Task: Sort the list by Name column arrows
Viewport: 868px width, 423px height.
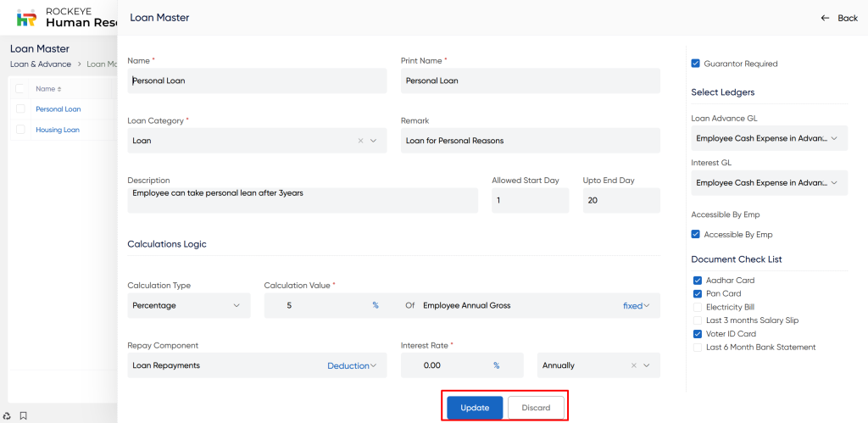Action: (x=58, y=89)
